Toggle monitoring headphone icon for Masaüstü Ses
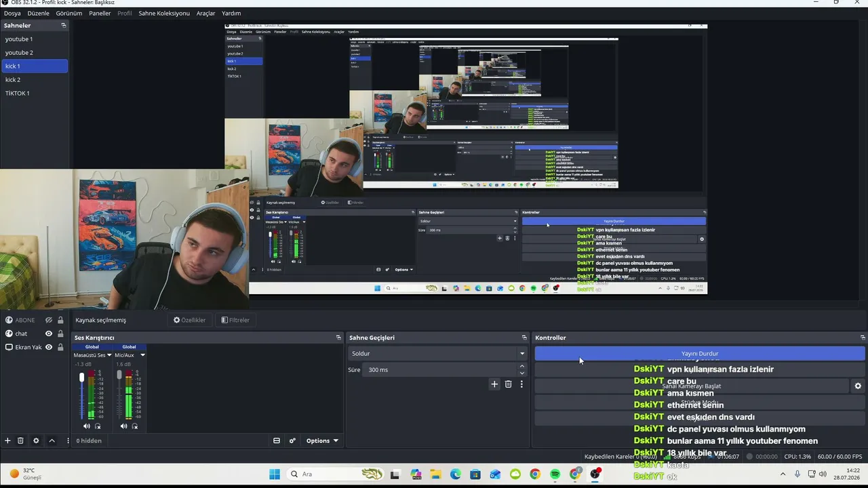 (98, 426)
